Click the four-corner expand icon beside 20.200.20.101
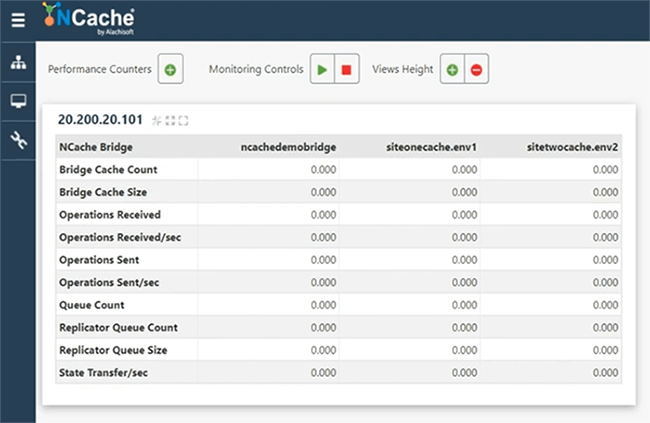 [170, 121]
